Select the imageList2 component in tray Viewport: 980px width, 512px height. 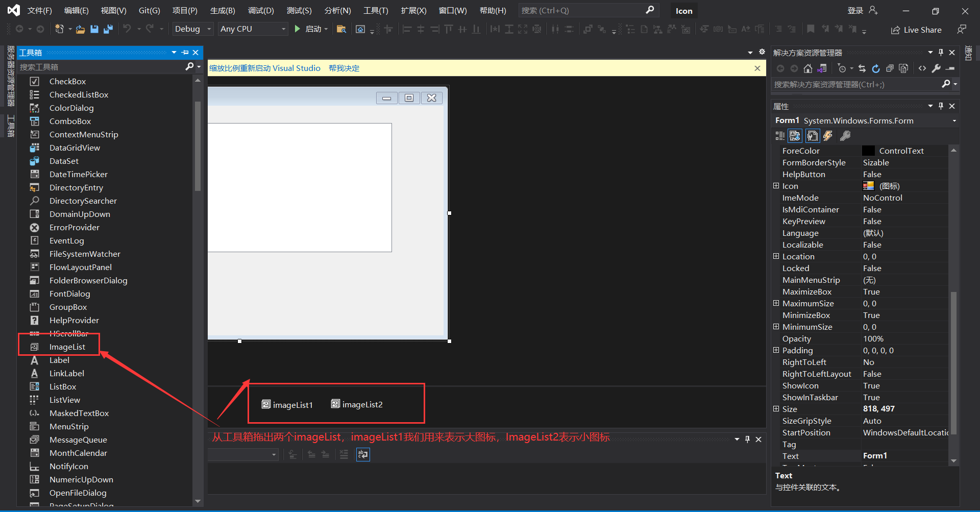357,404
